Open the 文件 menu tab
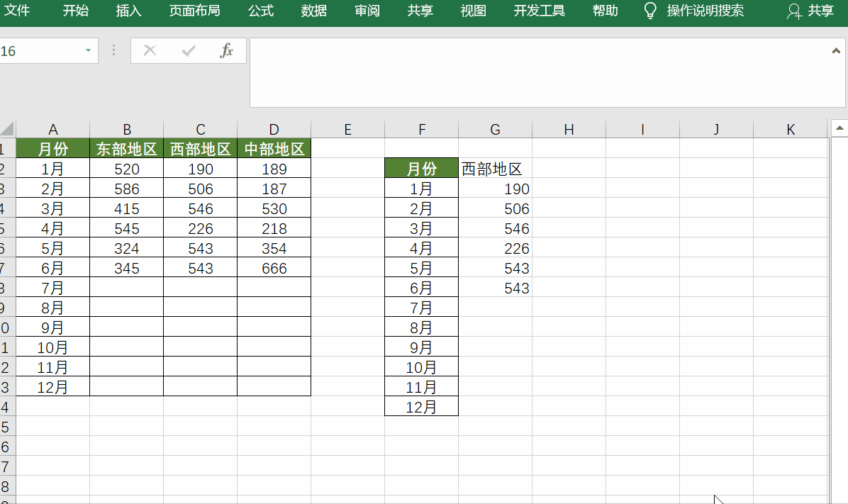Screen dimensions: 848x504 click(x=16, y=11)
